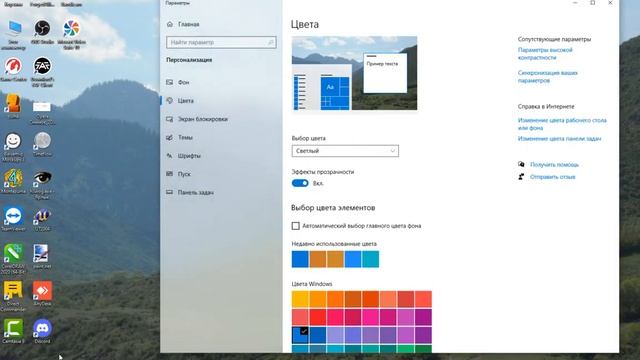Turn off Эффекты прозрачности switch
This screenshot has height=360, width=640.
pos(300,183)
